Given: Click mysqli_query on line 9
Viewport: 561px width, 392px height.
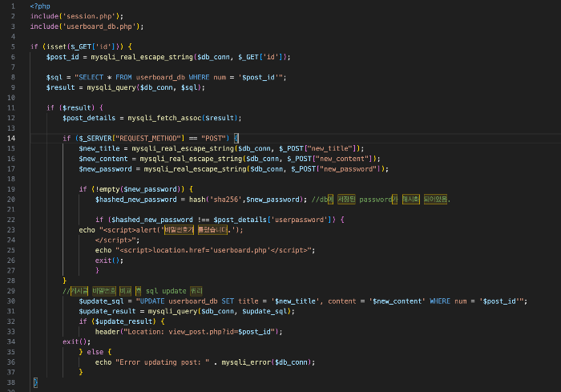Looking at the screenshot, I should point(111,87).
